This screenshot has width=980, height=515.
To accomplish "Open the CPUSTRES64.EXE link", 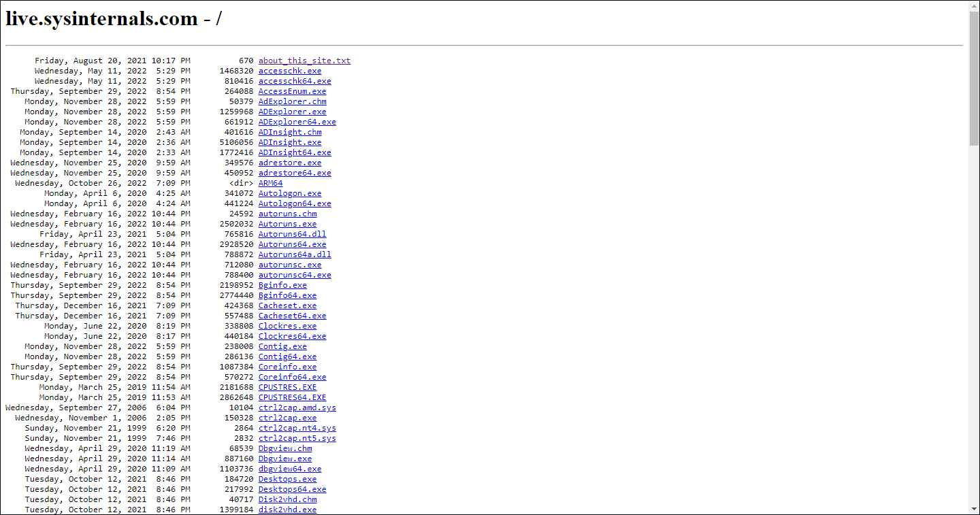I will [x=293, y=397].
